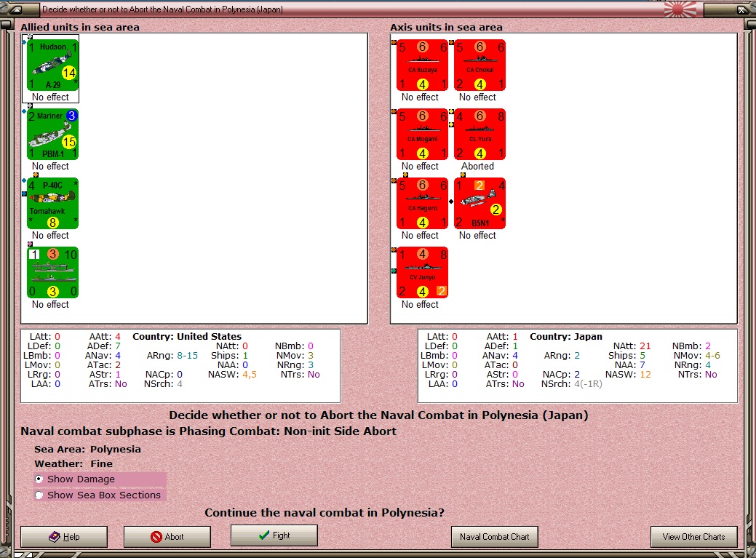
Task: Select the Allied convoy ships unit
Action: pyautogui.click(x=52, y=272)
